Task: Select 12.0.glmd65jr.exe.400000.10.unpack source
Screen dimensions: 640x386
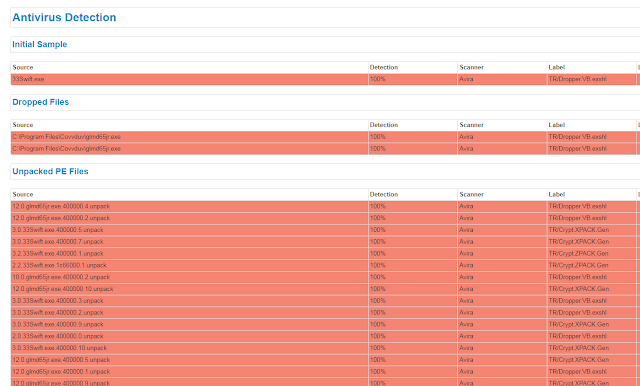Action: 189,289
